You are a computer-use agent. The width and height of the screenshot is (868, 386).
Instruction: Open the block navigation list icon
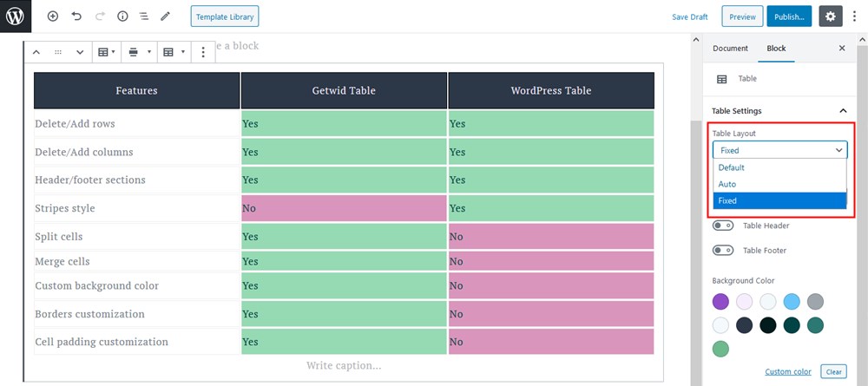tap(144, 16)
